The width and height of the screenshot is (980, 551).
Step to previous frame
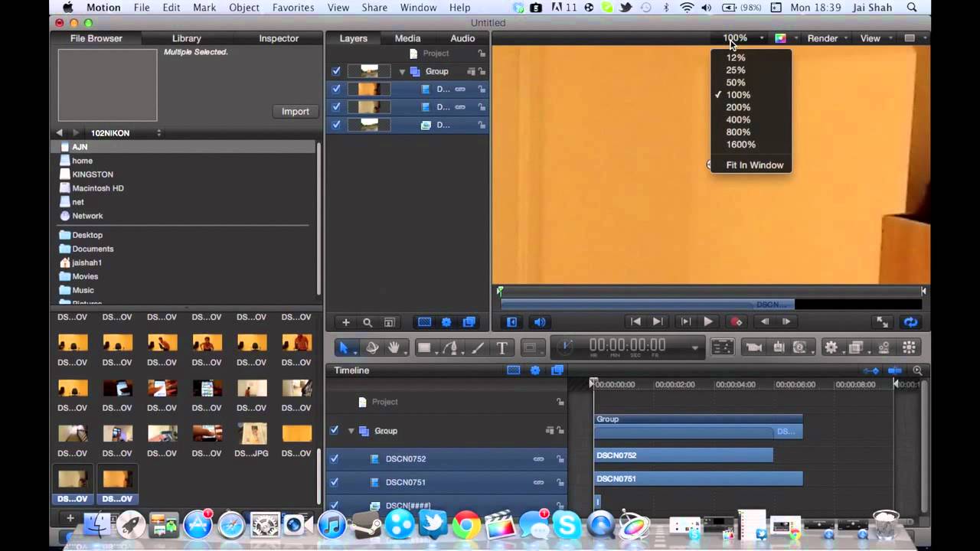coord(764,322)
